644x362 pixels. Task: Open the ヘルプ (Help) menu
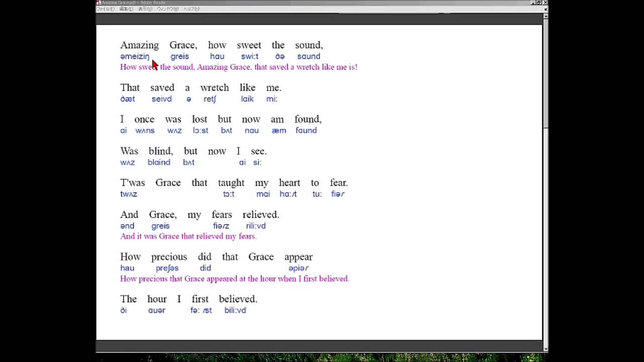coord(192,9)
